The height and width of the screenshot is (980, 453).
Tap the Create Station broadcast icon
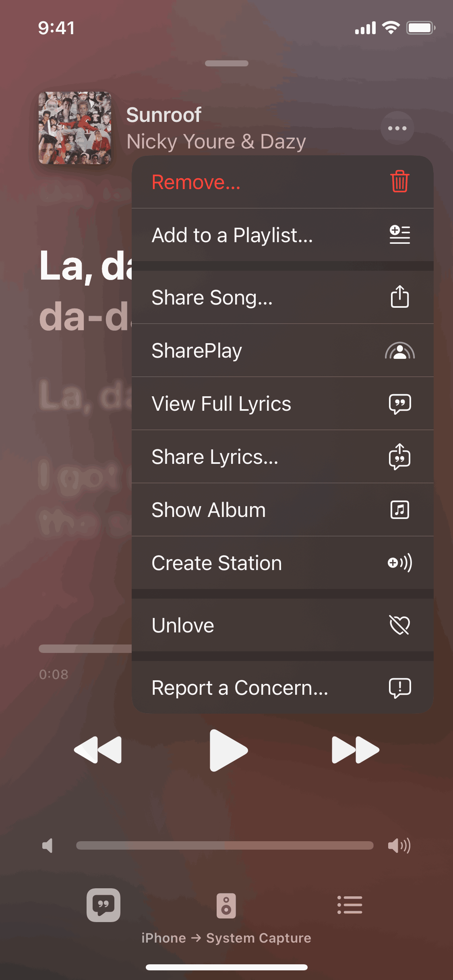point(399,563)
